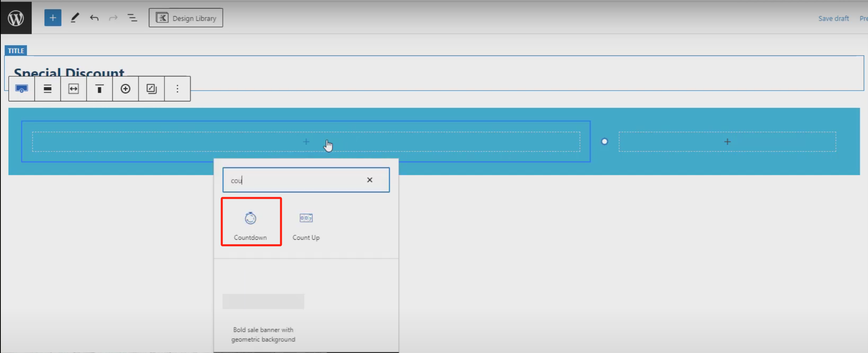Open the three-dot block options menu
The width and height of the screenshot is (868, 353).
pos(177,89)
